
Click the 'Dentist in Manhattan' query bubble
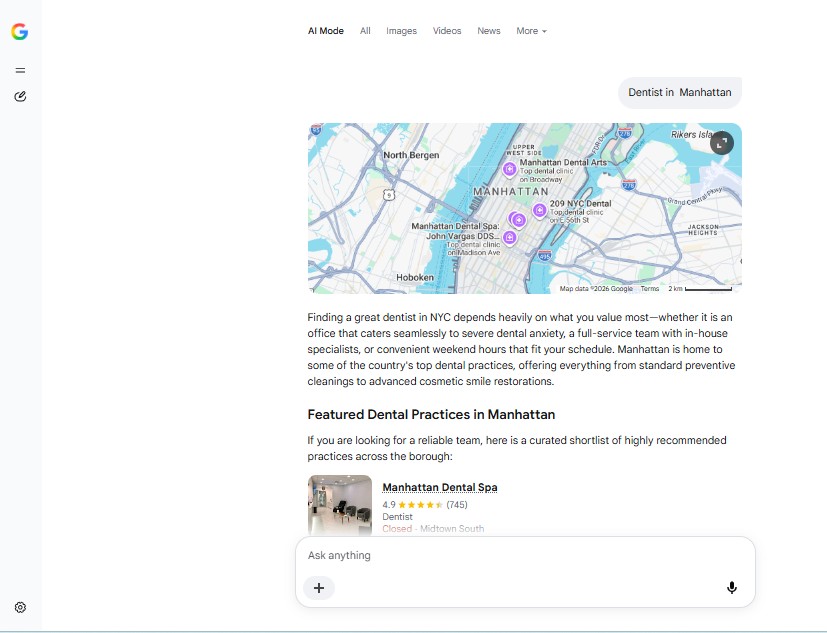click(679, 93)
